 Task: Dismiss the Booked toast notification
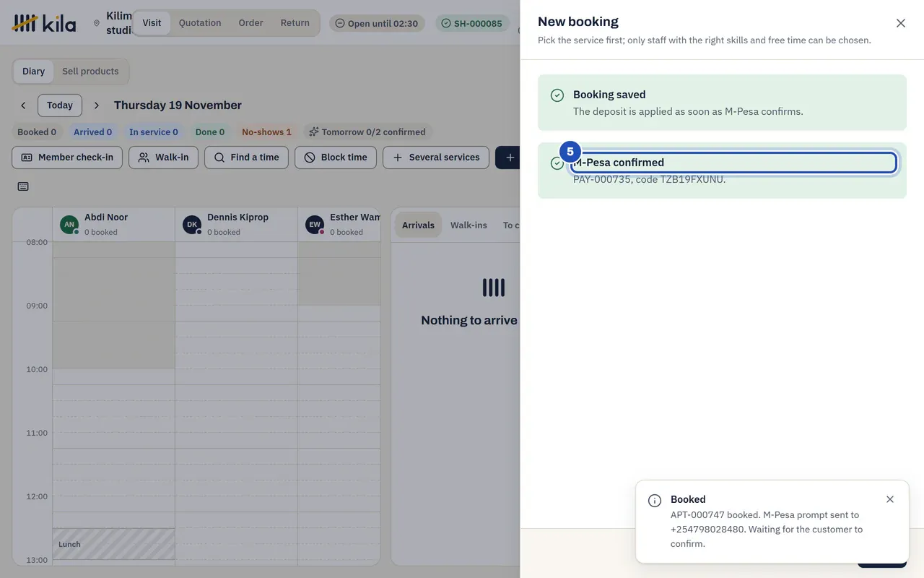890,499
